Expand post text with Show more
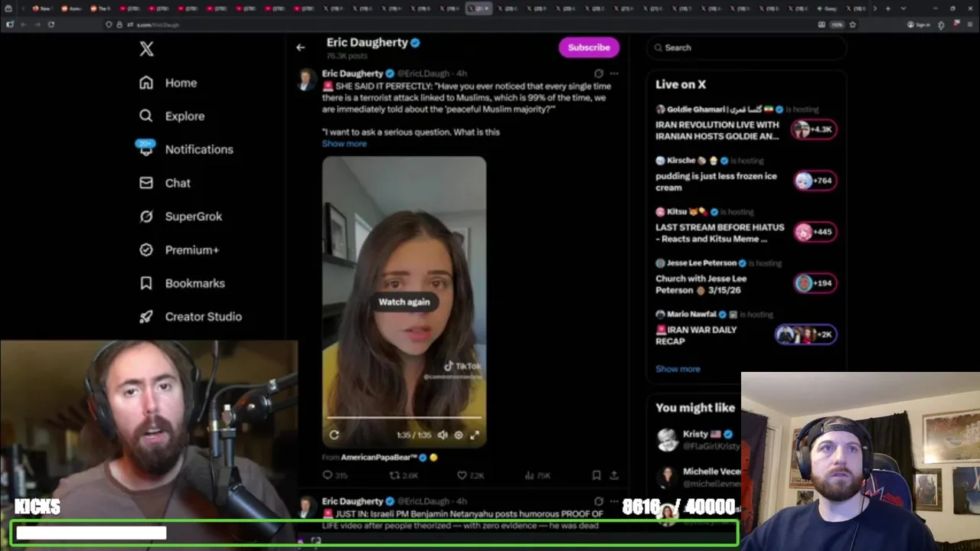The width and height of the screenshot is (980, 551). [344, 144]
